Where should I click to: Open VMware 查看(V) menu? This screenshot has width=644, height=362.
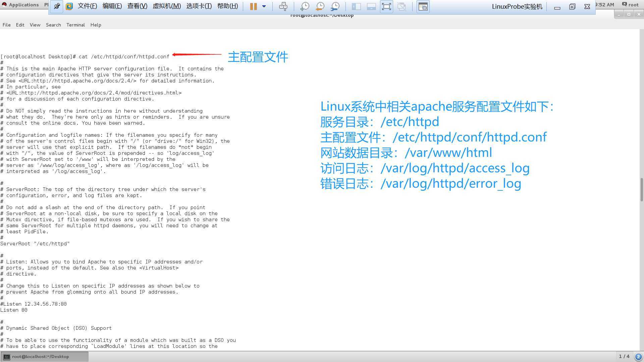[137, 6]
